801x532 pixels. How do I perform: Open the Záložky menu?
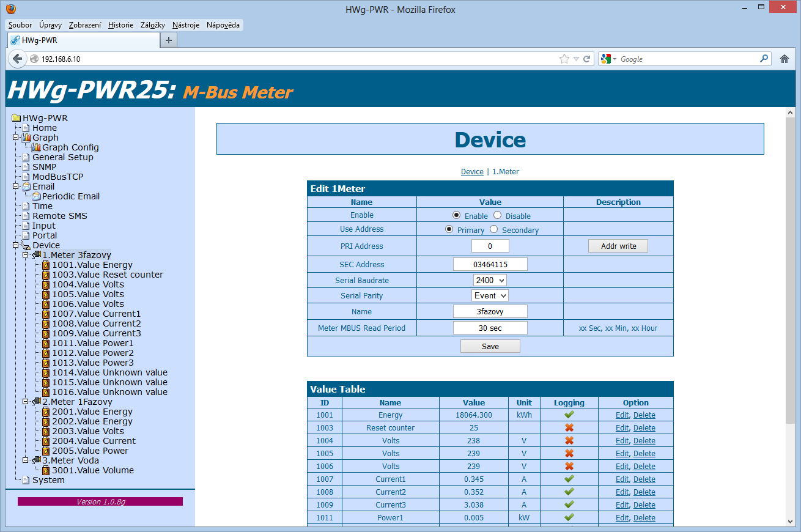coord(153,25)
